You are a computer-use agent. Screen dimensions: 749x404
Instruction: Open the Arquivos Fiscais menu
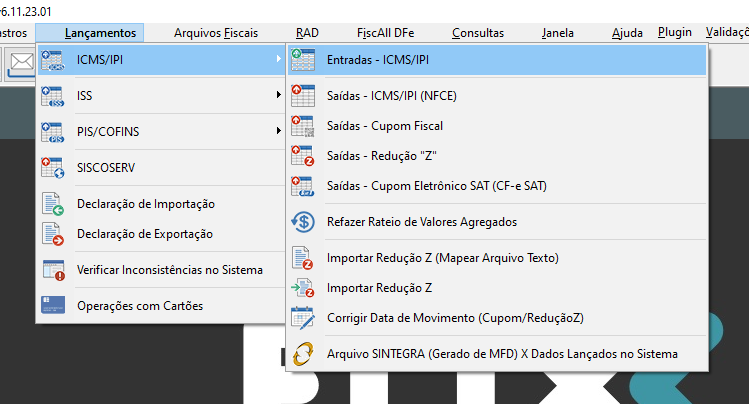coord(216,33)
